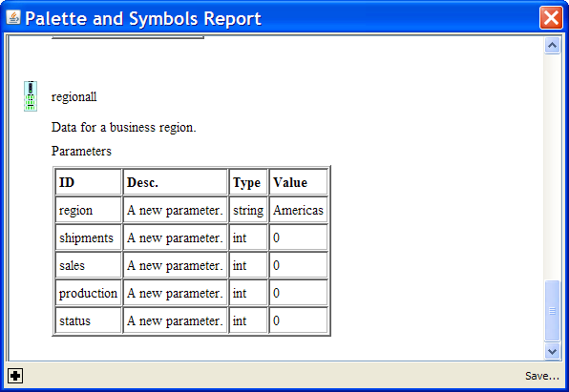Select the regionall symbol name text
The image size is (569, 392).
coord(74,97)
